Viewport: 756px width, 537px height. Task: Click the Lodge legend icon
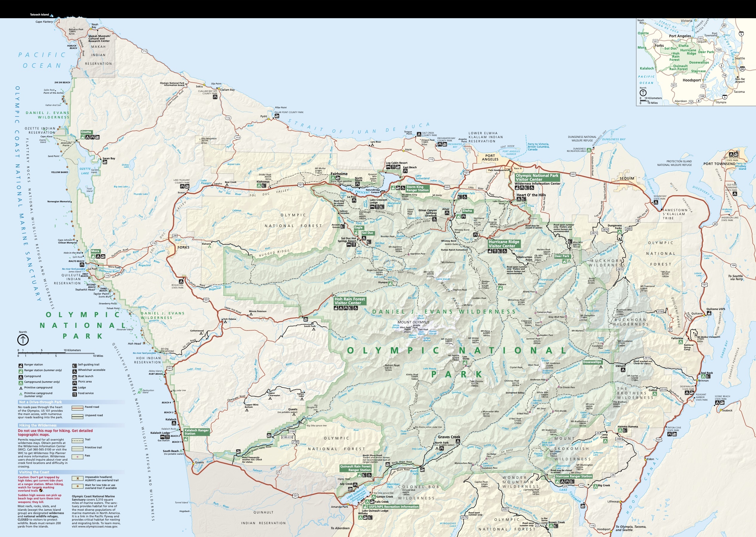coord(75,388)
